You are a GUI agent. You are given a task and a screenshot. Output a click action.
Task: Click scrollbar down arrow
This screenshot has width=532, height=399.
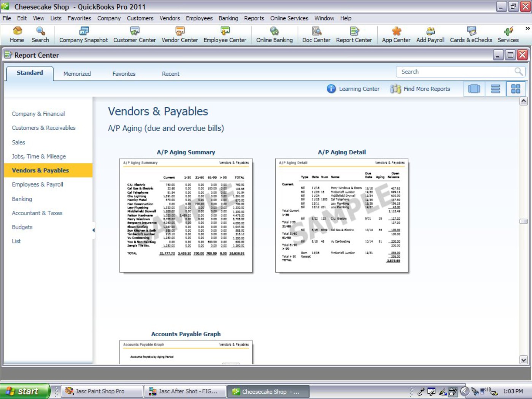[x=524, y=360]
